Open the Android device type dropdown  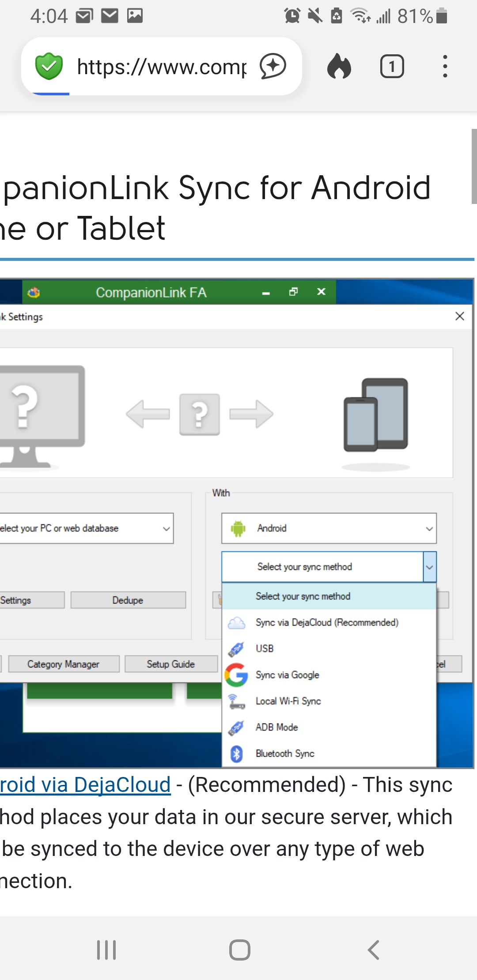click(329, 528)
